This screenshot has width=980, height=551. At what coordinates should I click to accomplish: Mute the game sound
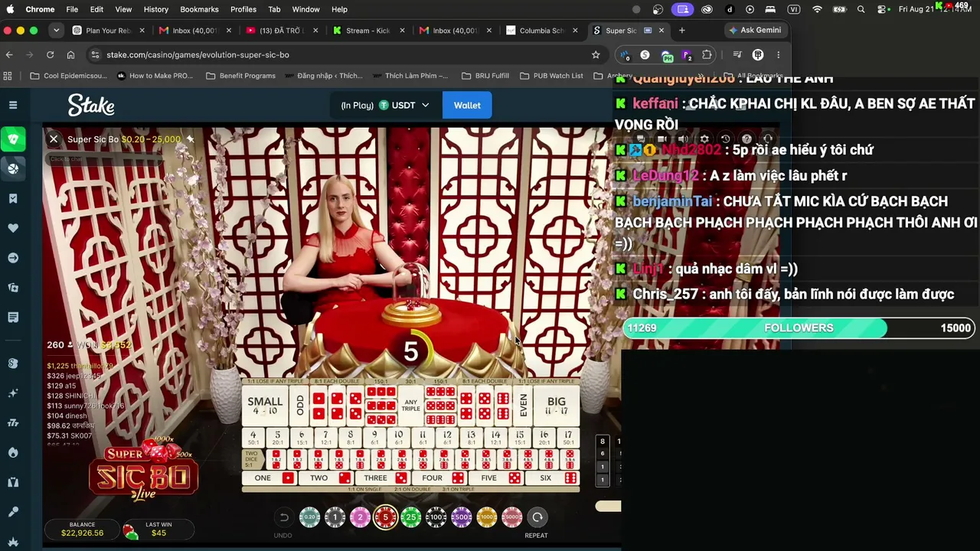[x=683, y=139]
